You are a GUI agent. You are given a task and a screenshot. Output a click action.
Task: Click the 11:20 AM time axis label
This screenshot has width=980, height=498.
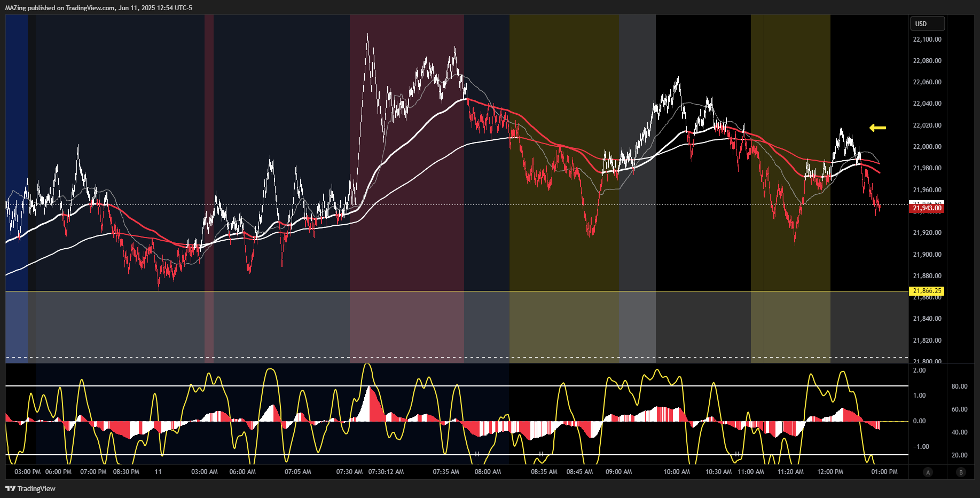[790, 472]
